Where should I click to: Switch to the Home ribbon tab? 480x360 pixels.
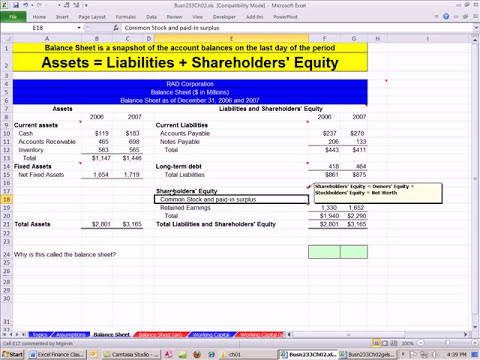(x=39, y=17)
